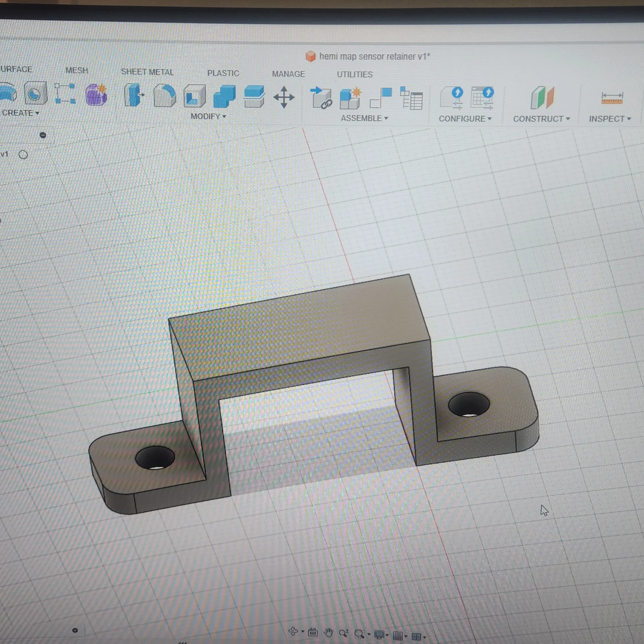Select the hemi map sensor retainer document tab

click(368, 56)
